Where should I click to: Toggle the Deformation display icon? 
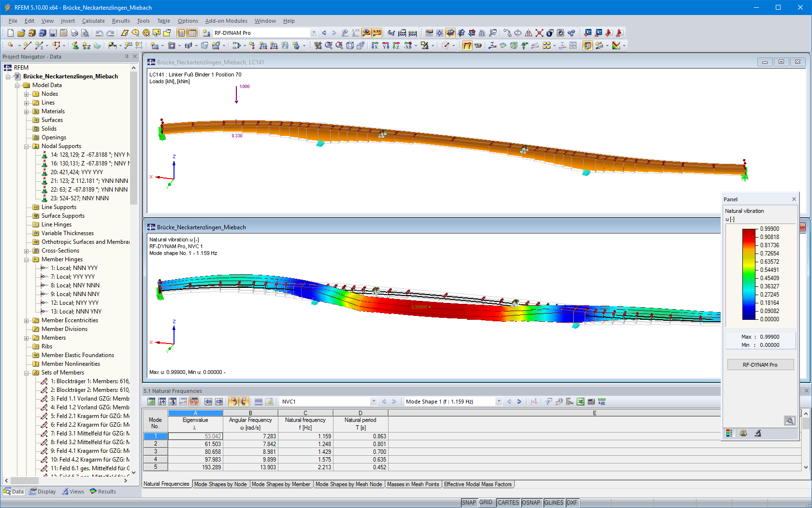[x=467, y=45]
